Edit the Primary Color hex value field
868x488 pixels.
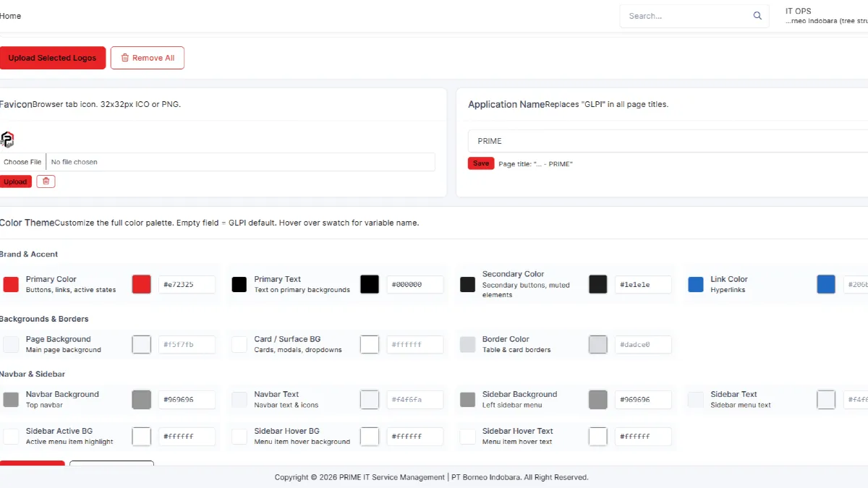[x=187, y=284]
